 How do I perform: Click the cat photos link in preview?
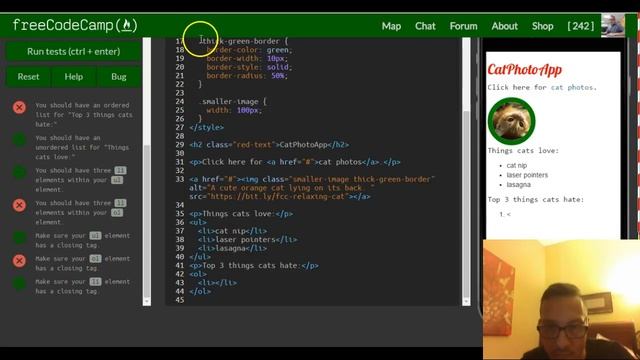[571, 87]
